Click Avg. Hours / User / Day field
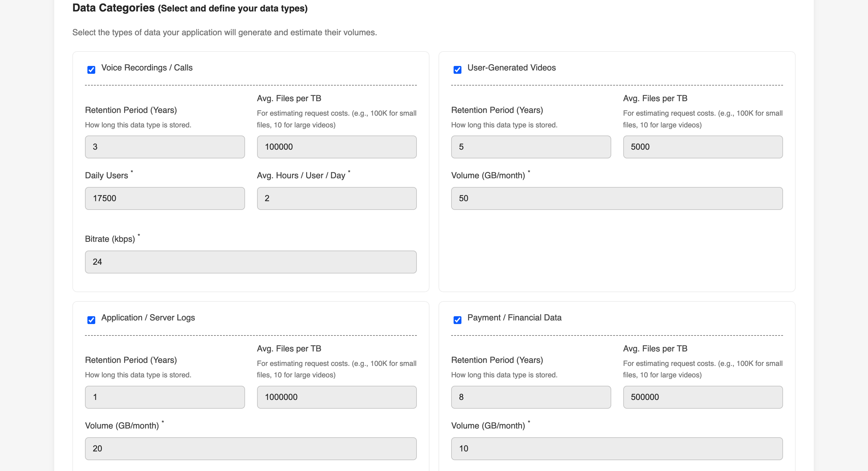The width and height of the screenshot is (868, 471). click(x=337, y=198)
